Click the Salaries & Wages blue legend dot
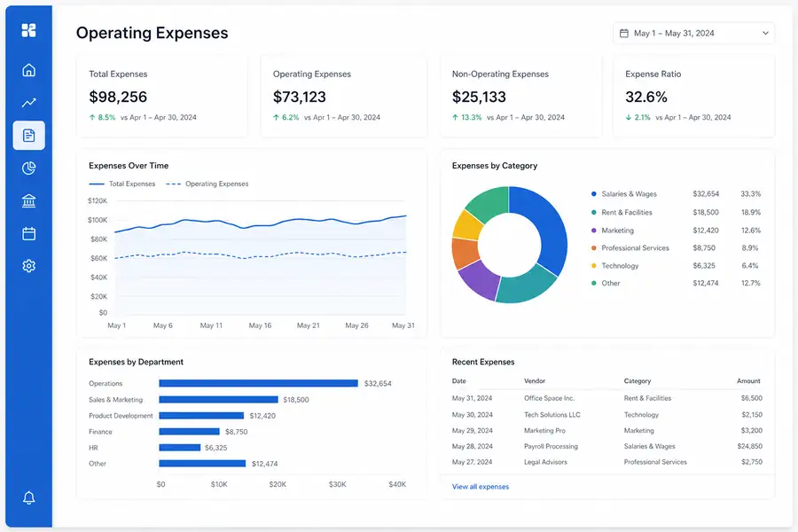The image size is (798, 532). pyautogui.click(x=593, y=194)
